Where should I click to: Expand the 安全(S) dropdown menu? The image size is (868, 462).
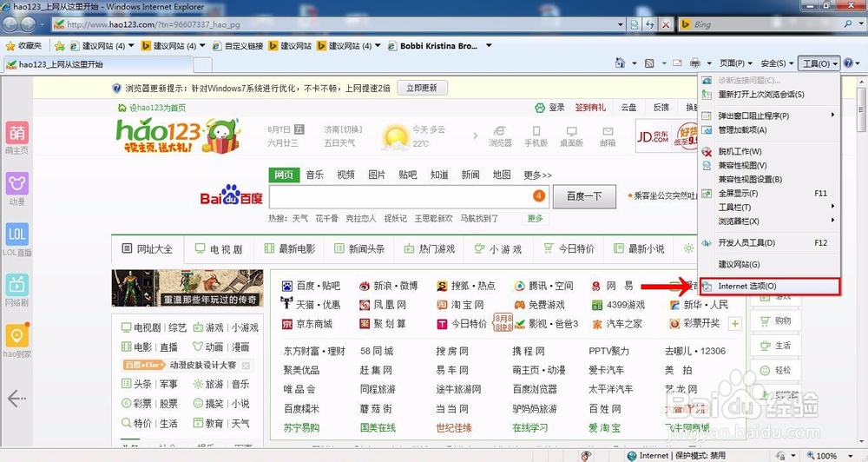point(777,63)
